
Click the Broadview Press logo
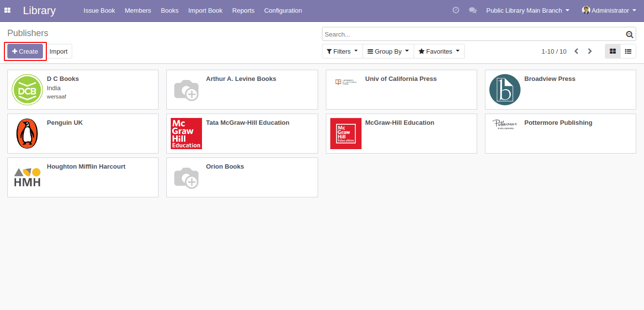coord(505,90)
